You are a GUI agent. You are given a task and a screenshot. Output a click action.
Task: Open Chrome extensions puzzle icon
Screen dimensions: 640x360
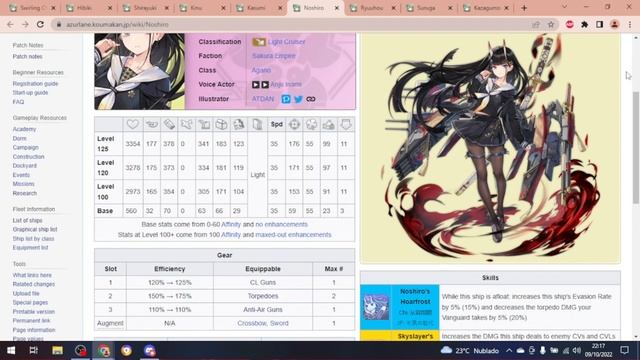584,24
